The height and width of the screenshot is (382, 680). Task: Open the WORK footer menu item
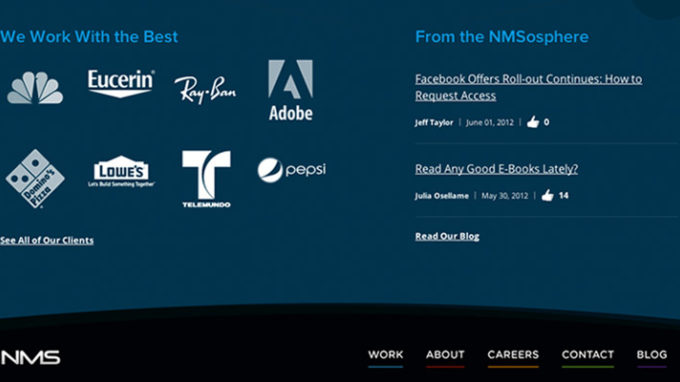point(386,355)
